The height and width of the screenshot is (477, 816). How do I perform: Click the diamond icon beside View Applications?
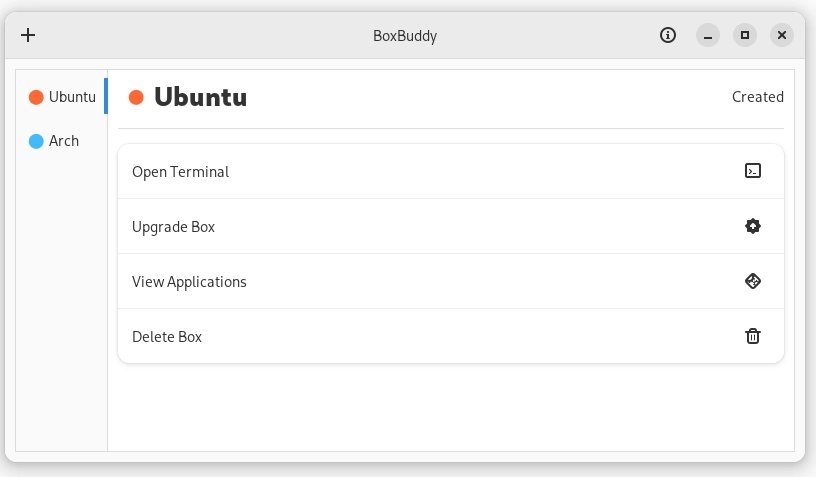point(753,281)
